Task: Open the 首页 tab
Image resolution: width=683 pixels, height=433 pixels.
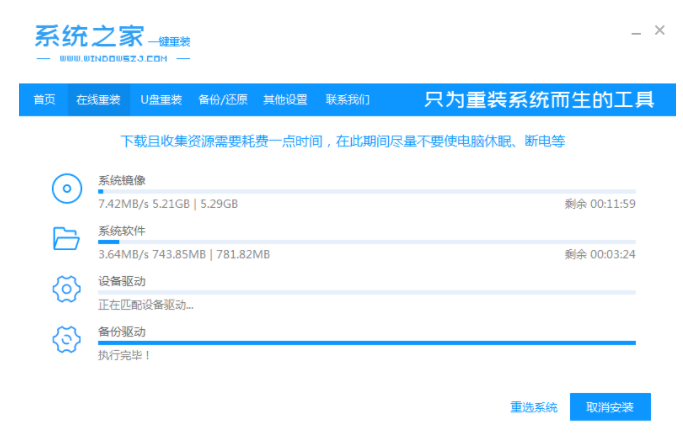Action: click(44, 100)
